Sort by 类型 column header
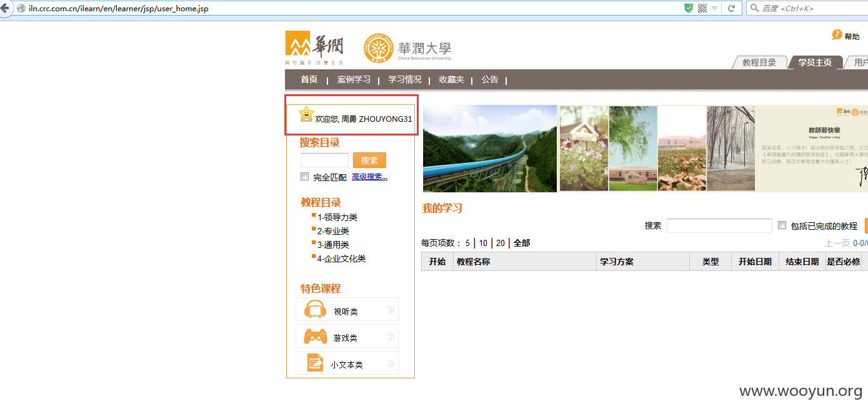The height and width of the screenshot is (409, 868). coord(711,262)
